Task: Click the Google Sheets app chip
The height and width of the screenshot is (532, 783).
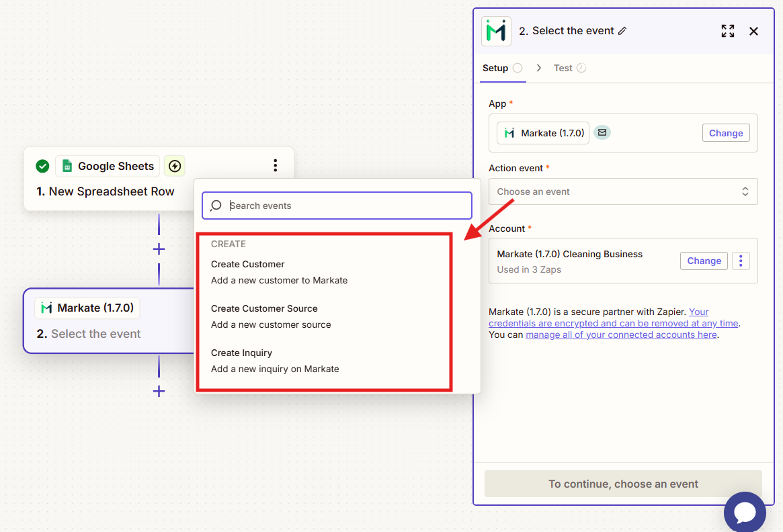Action: (108, 166)
